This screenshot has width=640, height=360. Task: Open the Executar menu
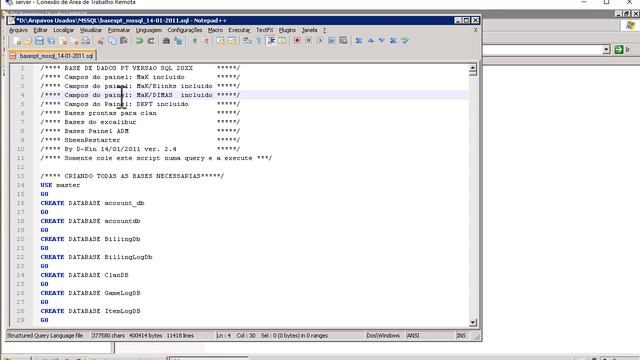239,30
